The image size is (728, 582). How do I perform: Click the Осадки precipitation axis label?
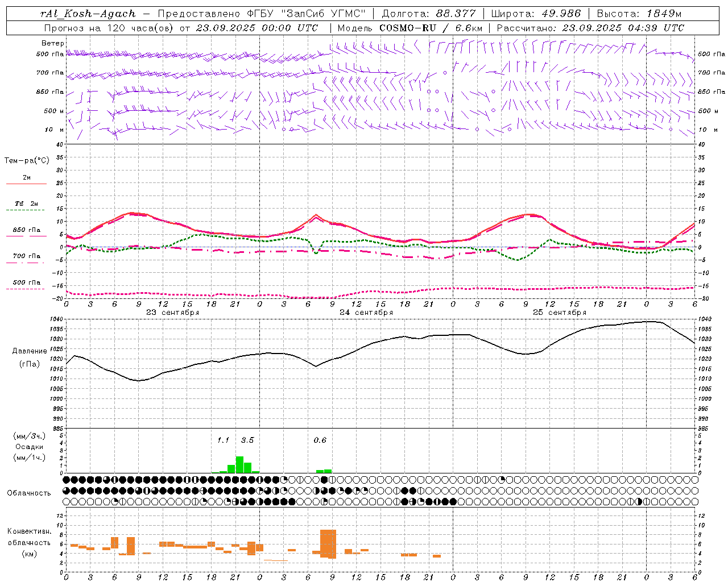pos(29,447)
